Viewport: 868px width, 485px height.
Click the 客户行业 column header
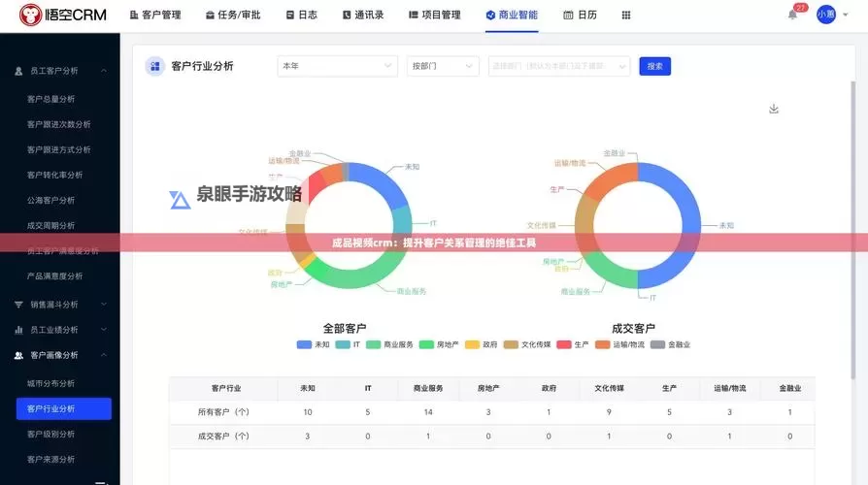pos(226,388)
